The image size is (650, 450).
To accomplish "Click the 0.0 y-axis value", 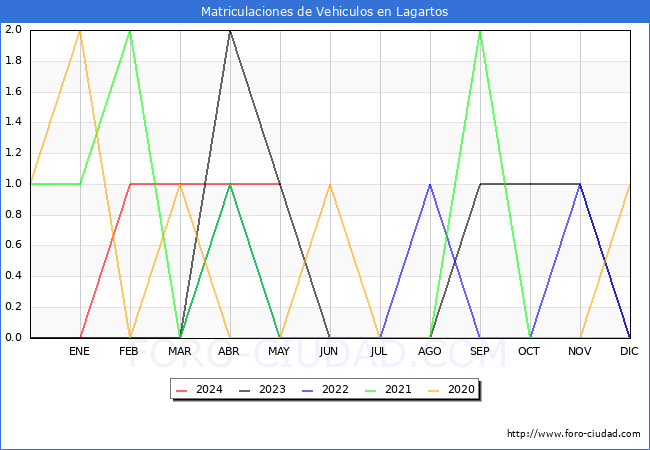I will 13,337.
